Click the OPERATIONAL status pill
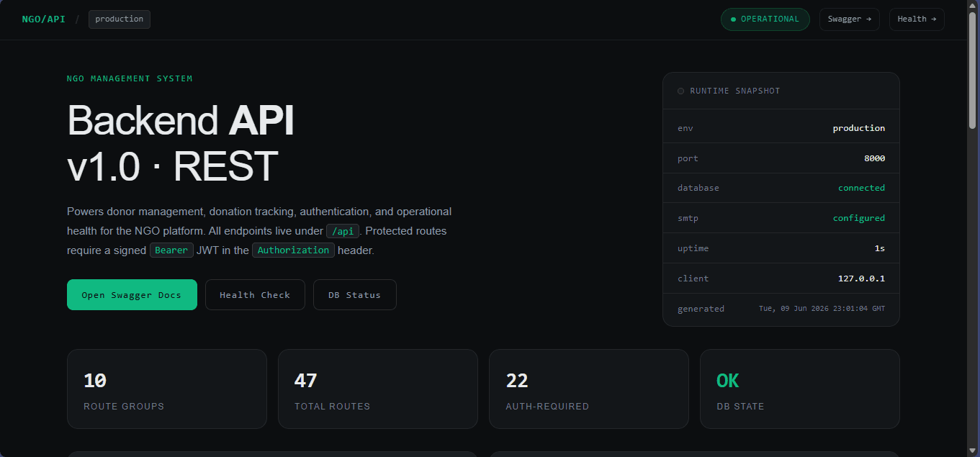The image size is (980, 457). click(765, 19)
